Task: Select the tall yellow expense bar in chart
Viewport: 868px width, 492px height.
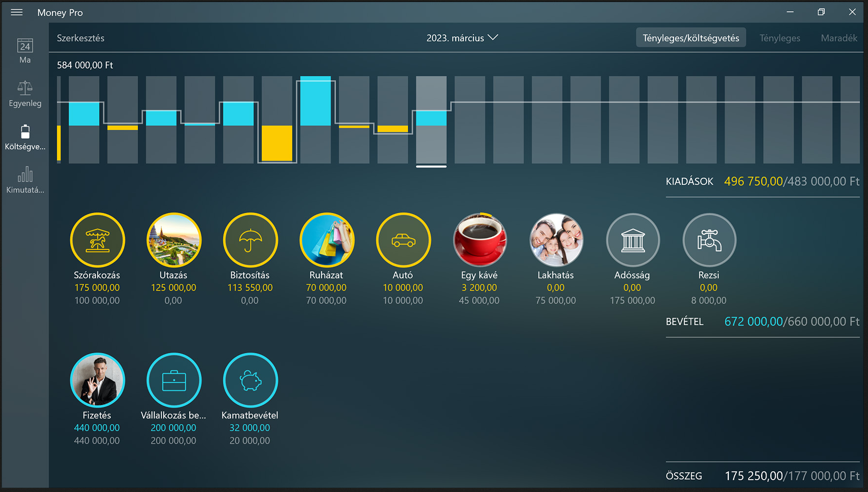Action: click(x=277, y=143)
